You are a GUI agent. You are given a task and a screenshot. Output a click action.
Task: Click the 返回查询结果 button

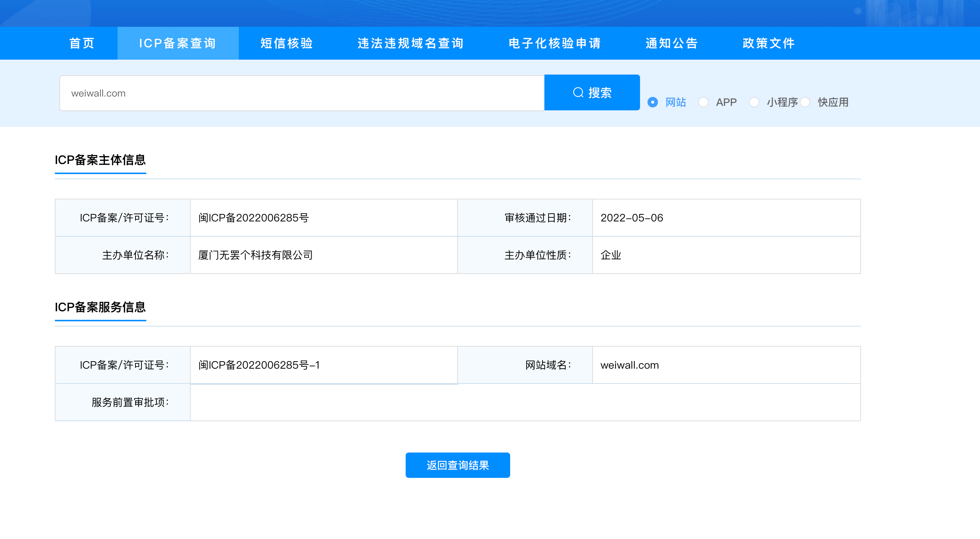[x=458, y=465]
